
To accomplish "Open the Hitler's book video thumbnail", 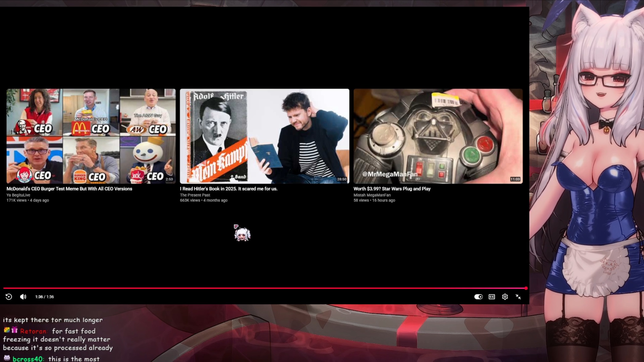I will [264, 136].
